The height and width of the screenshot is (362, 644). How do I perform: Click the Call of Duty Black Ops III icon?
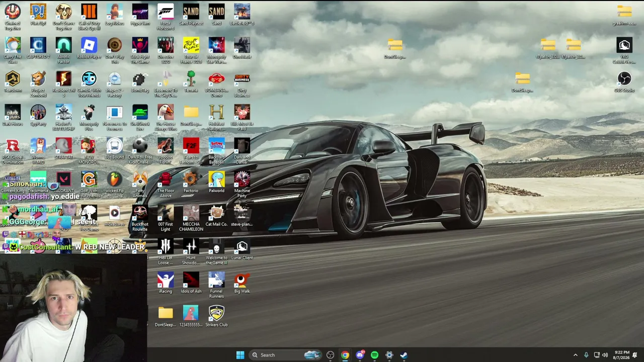click(x=89, y=17)
